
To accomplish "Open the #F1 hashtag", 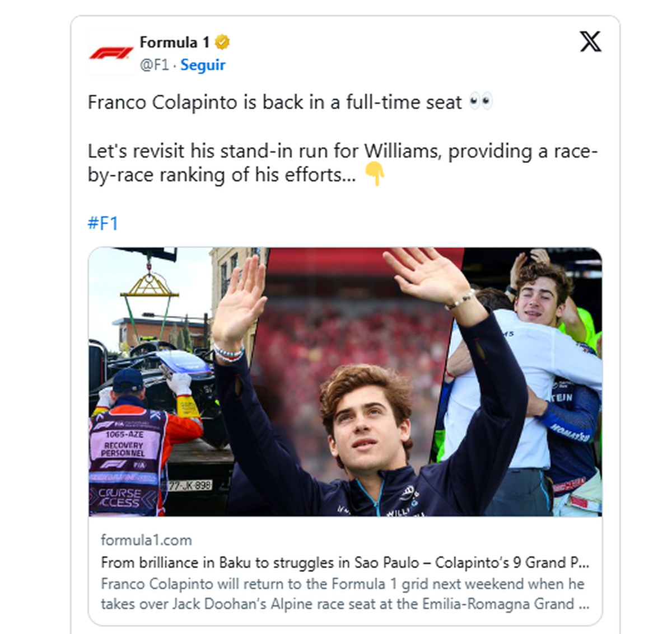I will click(103, 223).
